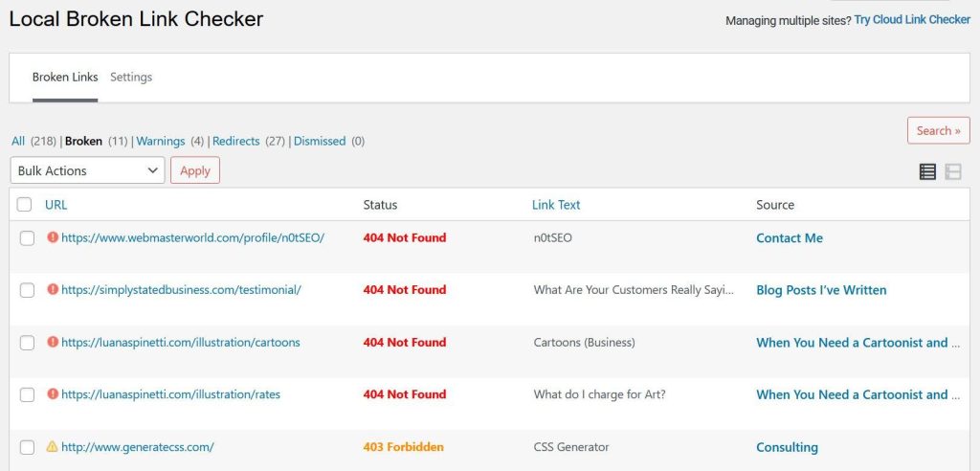Click 404 Not Found on simplystatedbusiness row

(x=405, y=290)
